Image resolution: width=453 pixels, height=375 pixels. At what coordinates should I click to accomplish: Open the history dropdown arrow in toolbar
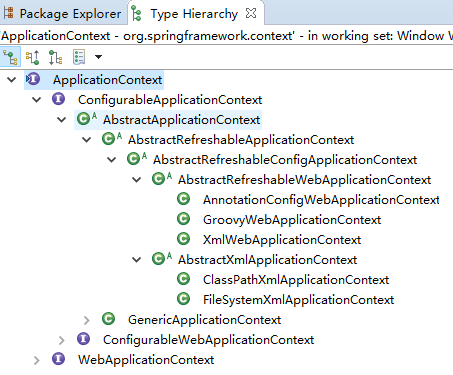pyautogui.click(x=98, y=57)
